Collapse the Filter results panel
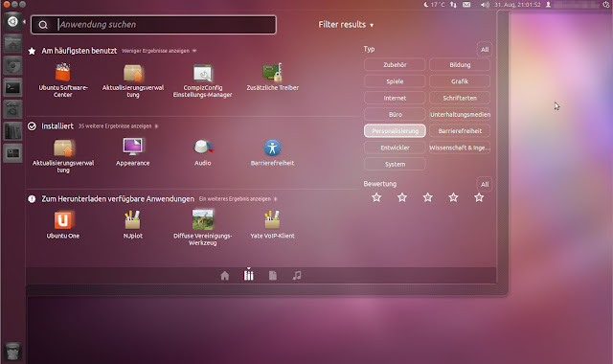The image size is (613, 364). (346, 25)
